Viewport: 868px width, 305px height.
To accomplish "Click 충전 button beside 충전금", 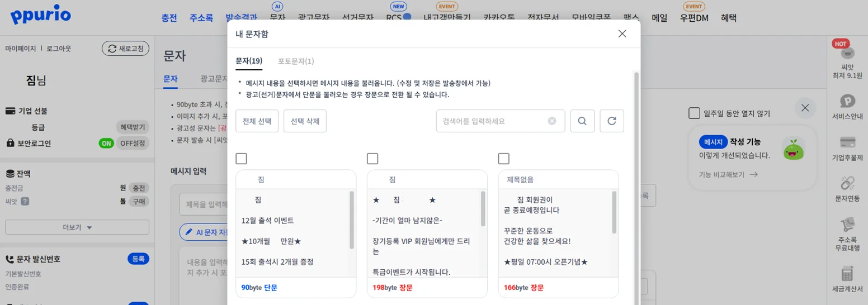I will [138, 188].
